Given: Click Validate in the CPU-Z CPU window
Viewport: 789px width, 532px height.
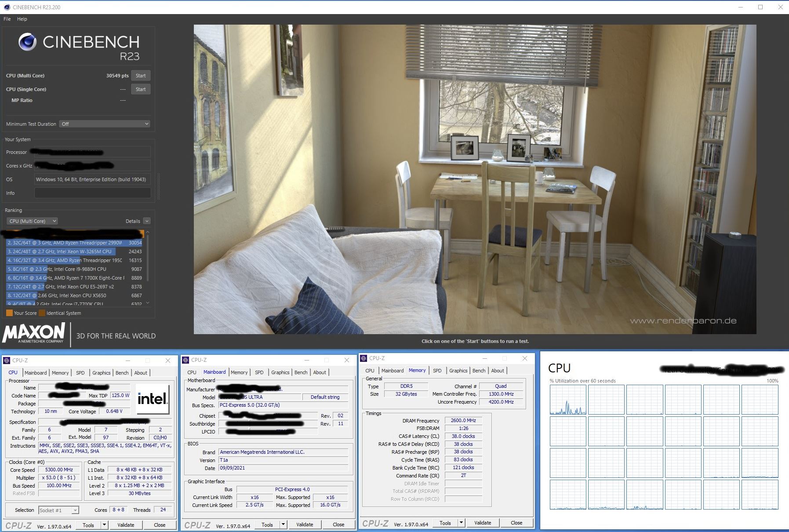Looking at the screenshot, I should 126,525.
